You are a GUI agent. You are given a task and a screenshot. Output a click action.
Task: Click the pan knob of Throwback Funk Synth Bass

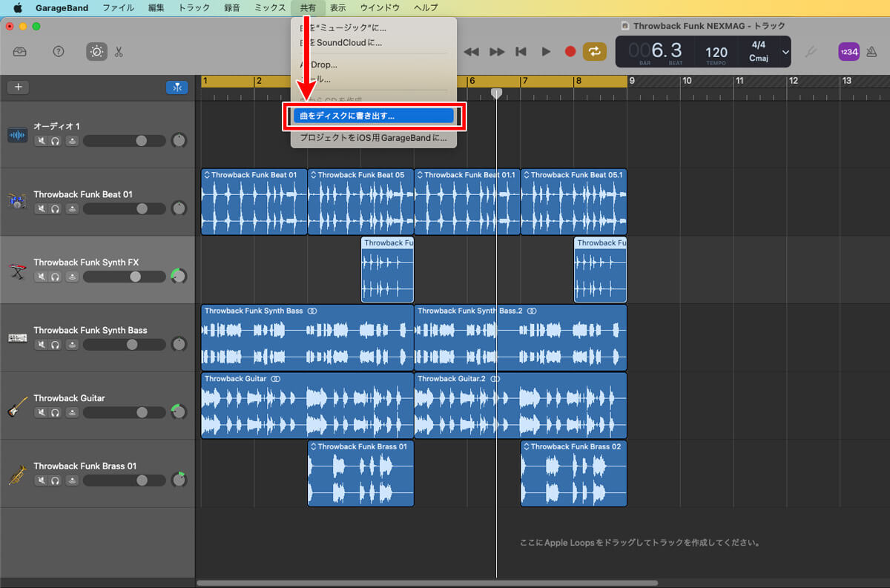[179, 344]
